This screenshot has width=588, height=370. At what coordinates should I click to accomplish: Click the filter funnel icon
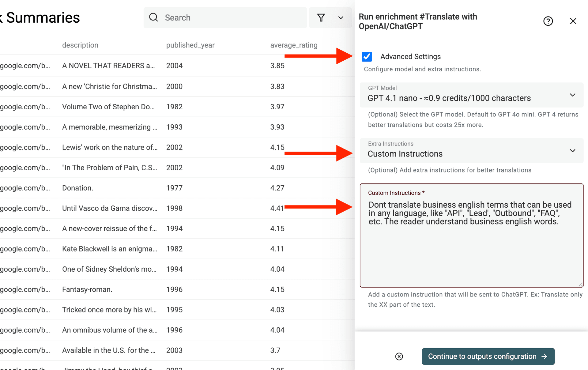321,18
